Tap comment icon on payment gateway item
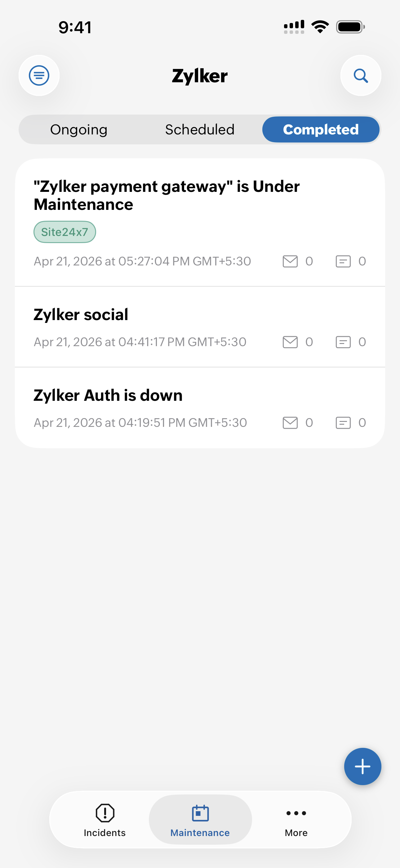The width and height of the screenshot is (400, 868). point(343,261)
